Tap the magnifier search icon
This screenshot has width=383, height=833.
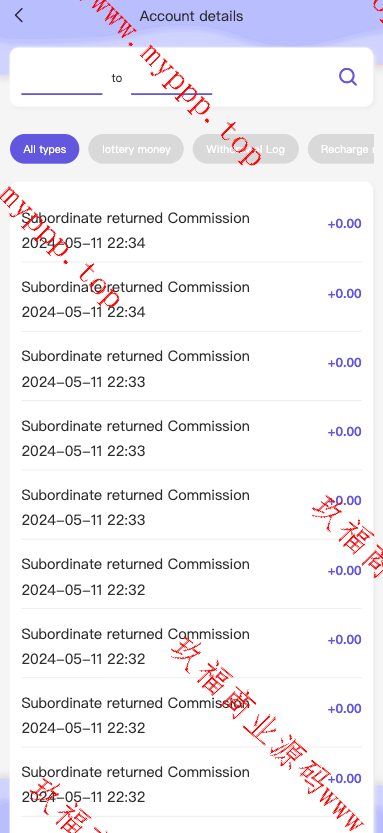pos(348,77)
